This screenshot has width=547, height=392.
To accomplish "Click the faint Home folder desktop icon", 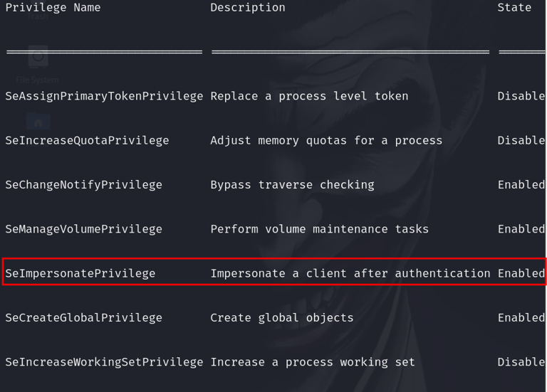I will pos(38,122).
